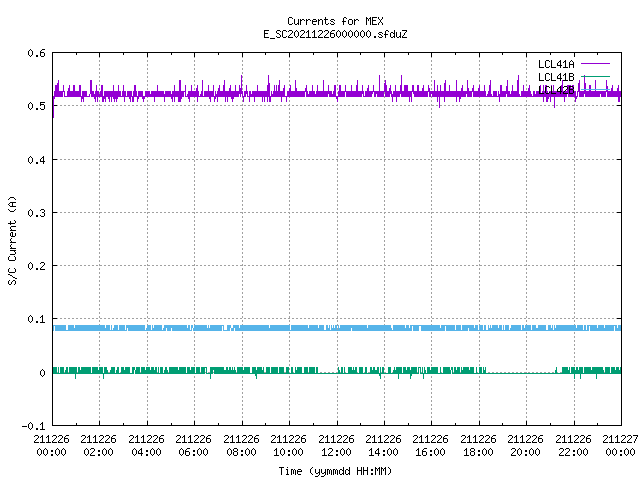Click the chart title 'Currents for MEX'

pyautogui.click(x=335, y=21)
